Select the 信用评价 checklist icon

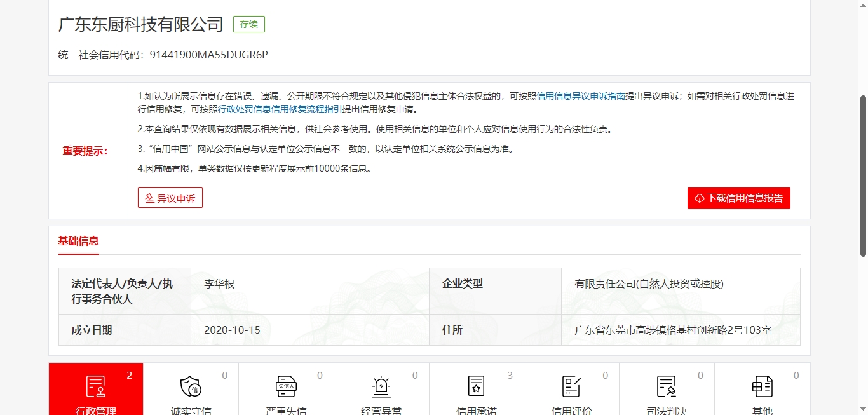pyautogui.click(x=571, y=386)
